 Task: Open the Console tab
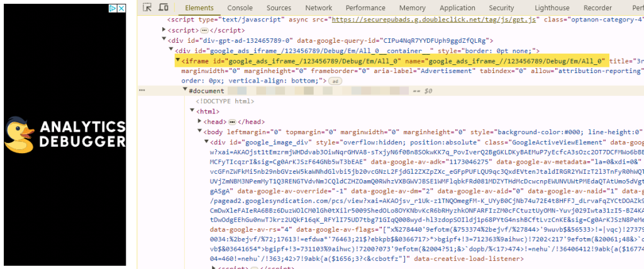click(240, 8)
